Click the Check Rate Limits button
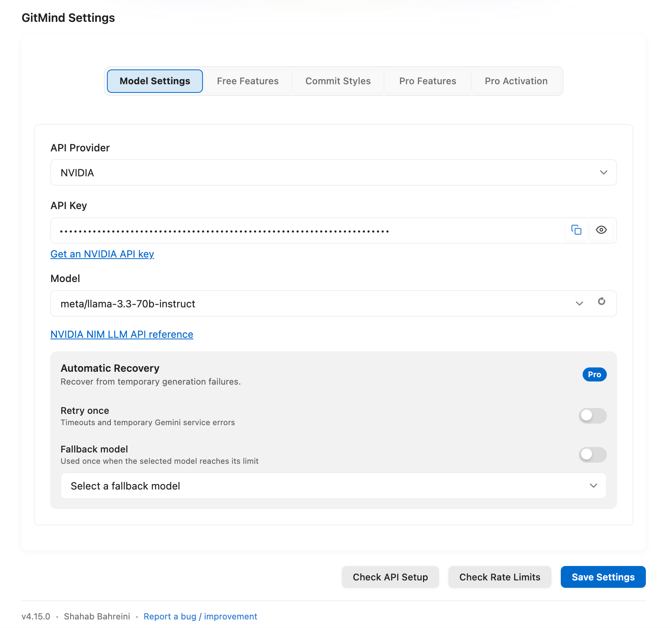This screenshot has width=672, height=628. (x=500, y=577)
